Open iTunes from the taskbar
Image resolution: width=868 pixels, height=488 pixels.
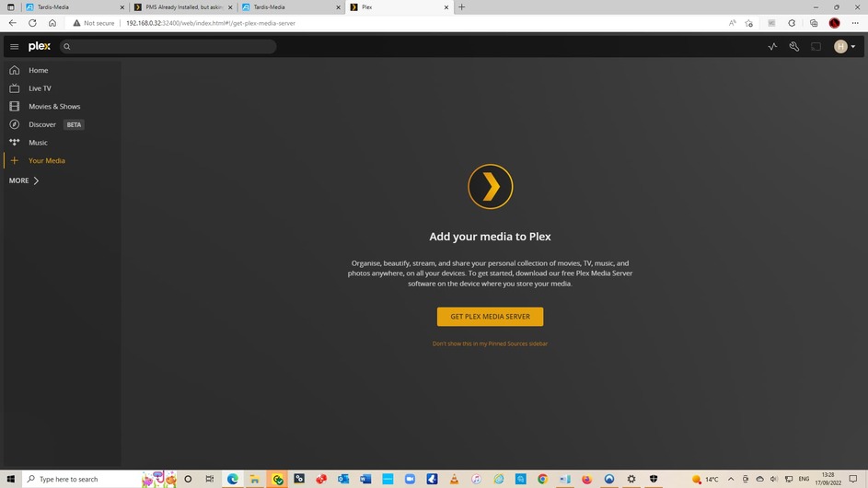[x=476, y=479]
